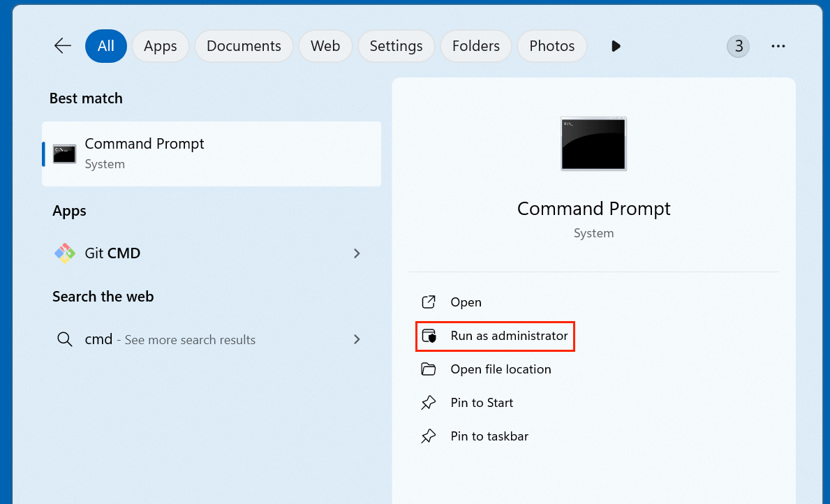Image resolution: width=830 pixels, height=504 pixels.
Task: Expand more search result options for cmd
Action: 357,339
